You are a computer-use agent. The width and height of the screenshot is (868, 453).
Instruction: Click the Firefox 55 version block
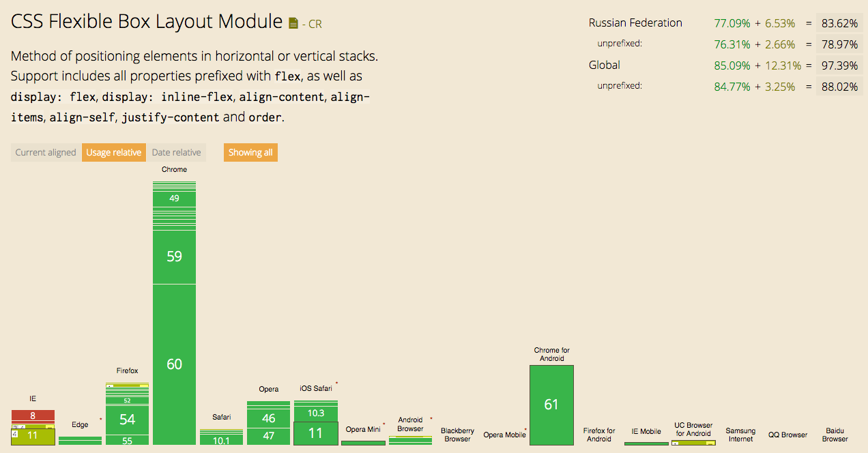127,440
